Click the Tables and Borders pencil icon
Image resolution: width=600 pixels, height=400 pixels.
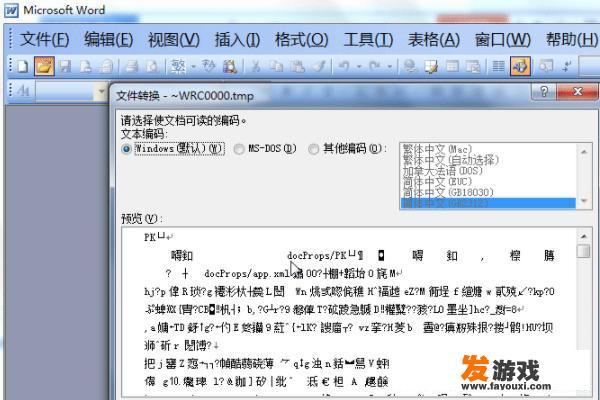click(x=432, y=67)
